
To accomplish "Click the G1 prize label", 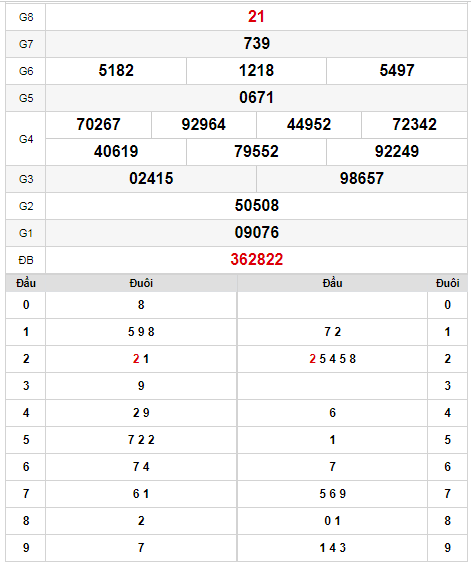I will 26,233.
